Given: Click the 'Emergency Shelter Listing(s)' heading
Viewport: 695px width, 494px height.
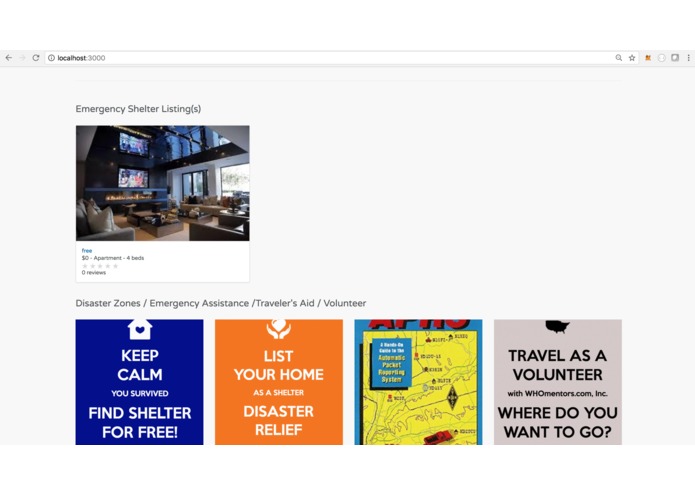Looking at the screenshot, I should pos(138,109).
